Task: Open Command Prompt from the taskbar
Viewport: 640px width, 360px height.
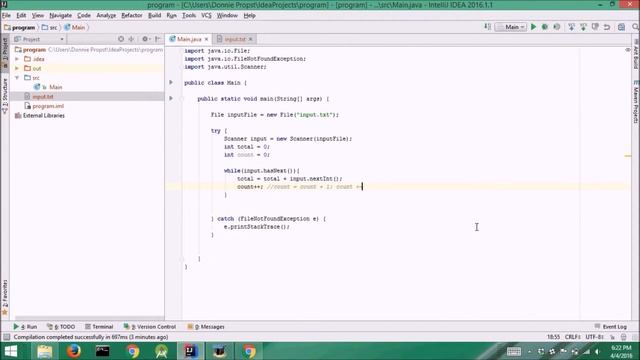Action: (x=102, y=351)
